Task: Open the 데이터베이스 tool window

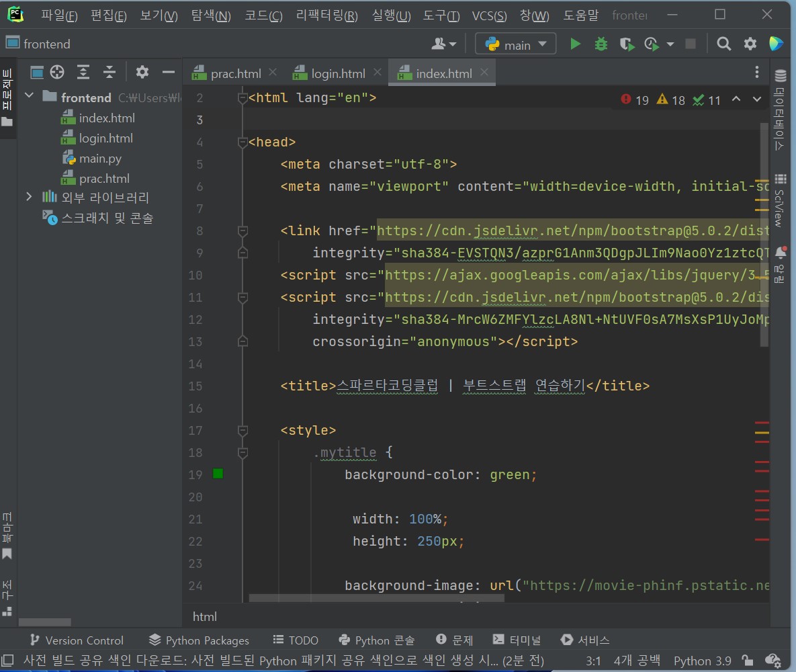Action: point(781,111)
